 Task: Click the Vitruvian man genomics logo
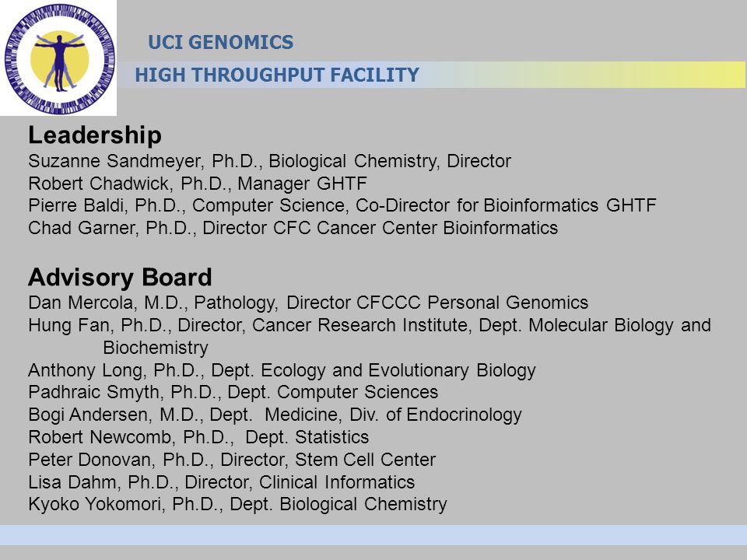(58, 58)
